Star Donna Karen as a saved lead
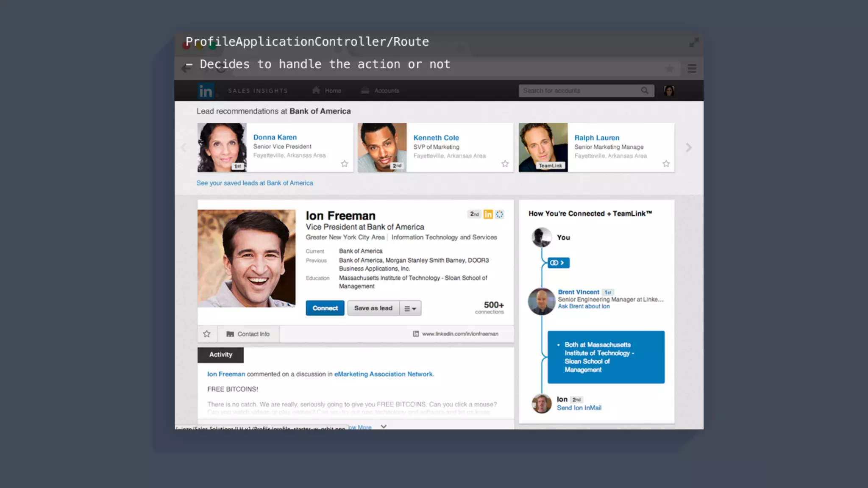 [345, 164]
